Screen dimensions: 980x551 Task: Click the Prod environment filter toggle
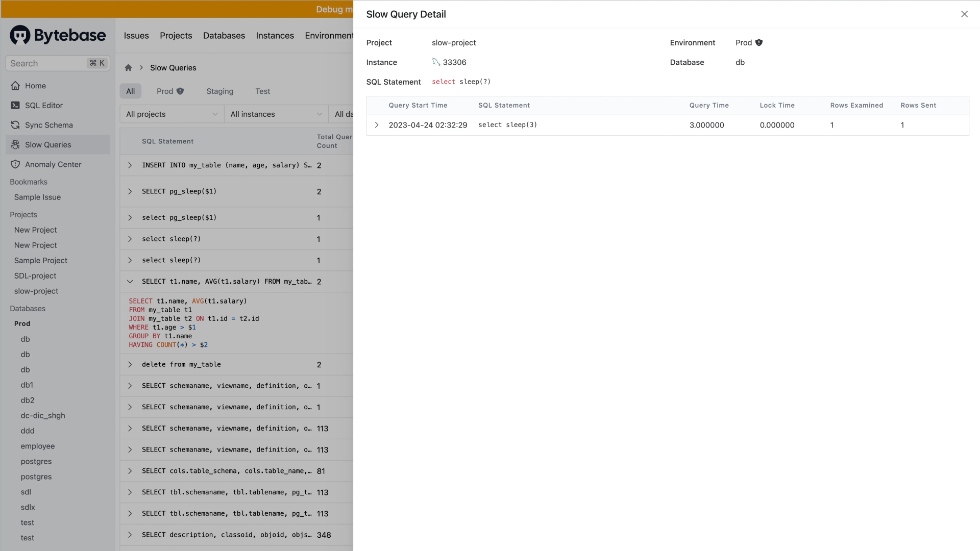click(169, 91)
